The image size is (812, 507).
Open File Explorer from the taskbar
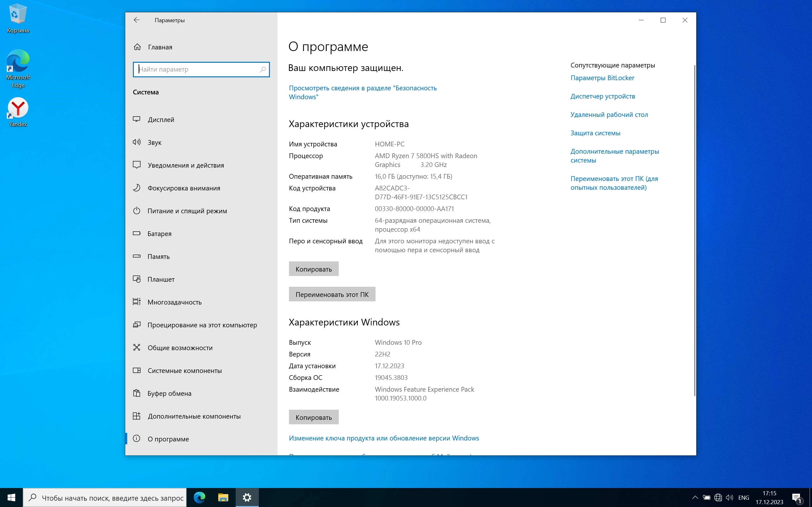[x=223, y=497]
